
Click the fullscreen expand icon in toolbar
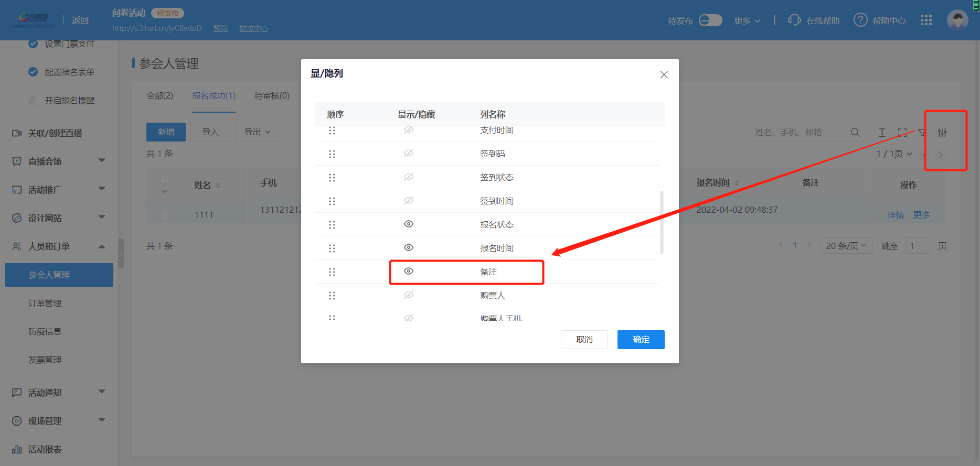902,133
